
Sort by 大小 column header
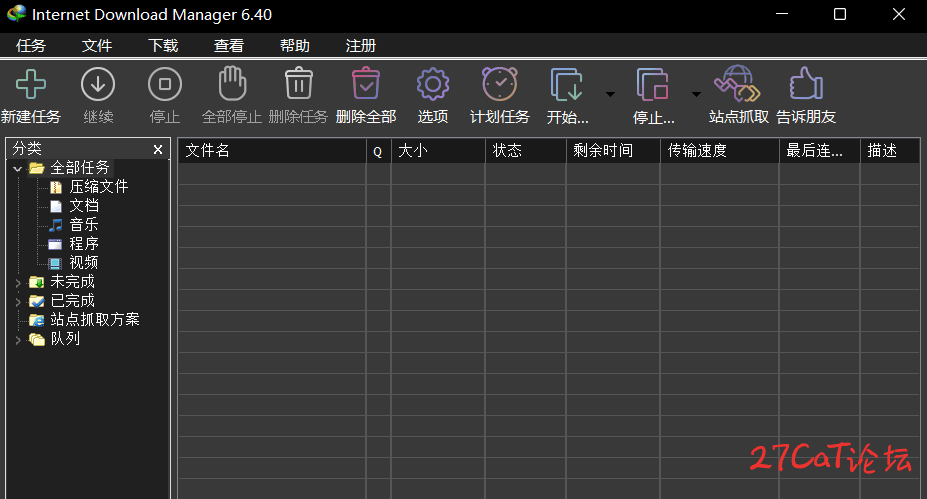pos(438,151)
